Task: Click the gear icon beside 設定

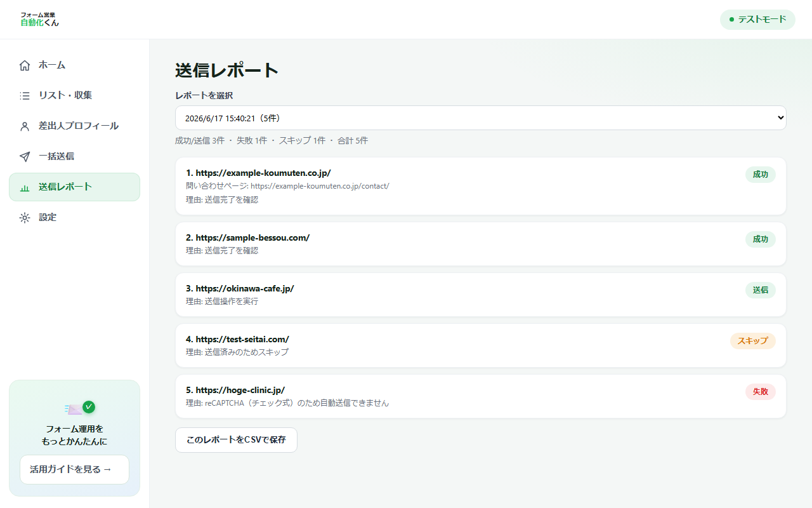Action: click(25, 218)
